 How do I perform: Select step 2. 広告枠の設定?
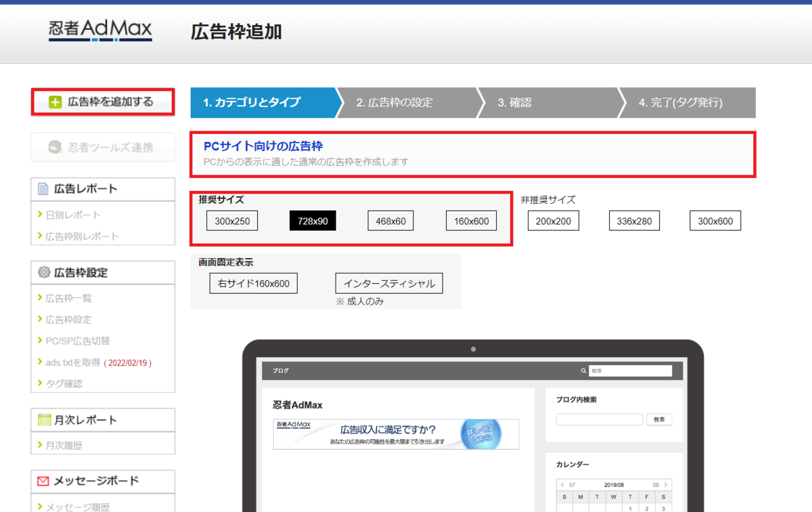coord(407,103)
